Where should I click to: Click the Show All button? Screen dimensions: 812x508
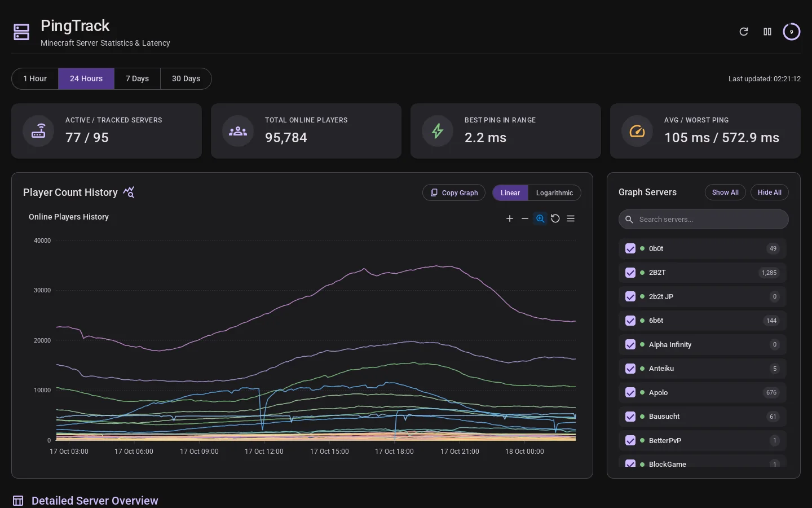pos(725,192)
